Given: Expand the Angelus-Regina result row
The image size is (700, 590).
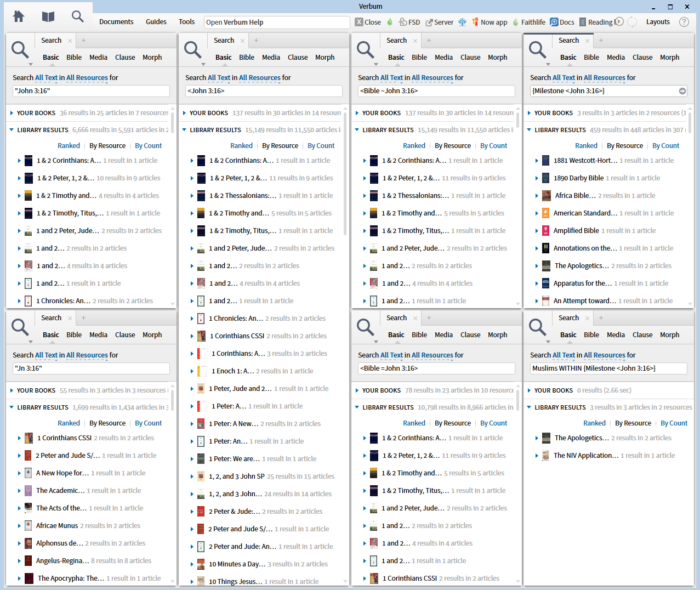Looking at the screenshot, I should coord(19,561).
